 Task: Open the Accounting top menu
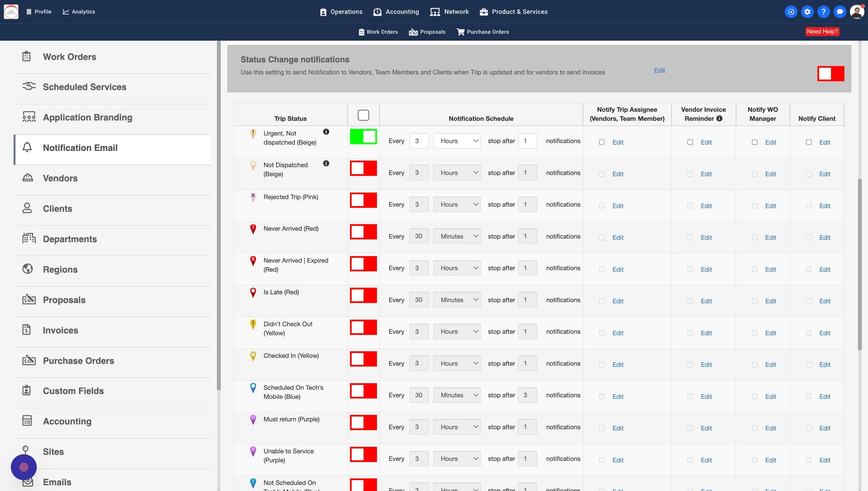pos(396,12)
